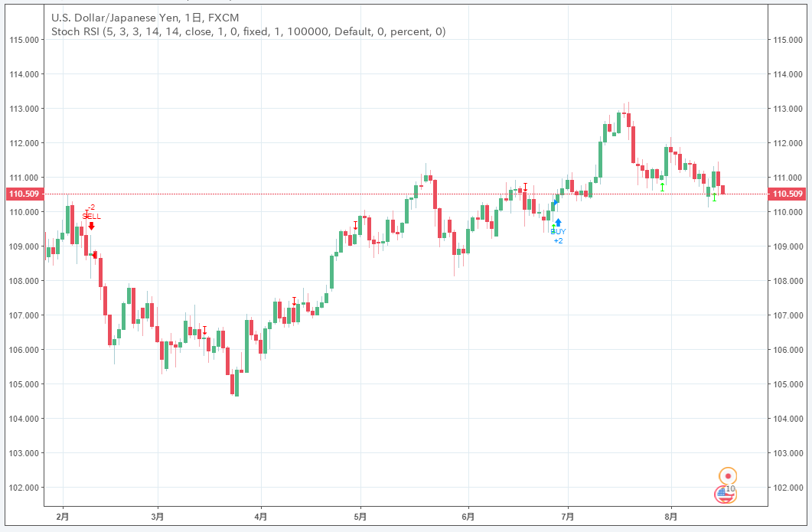Click the red marker near 5月 candles
812x532 pixels.
[x=355, y=225]
